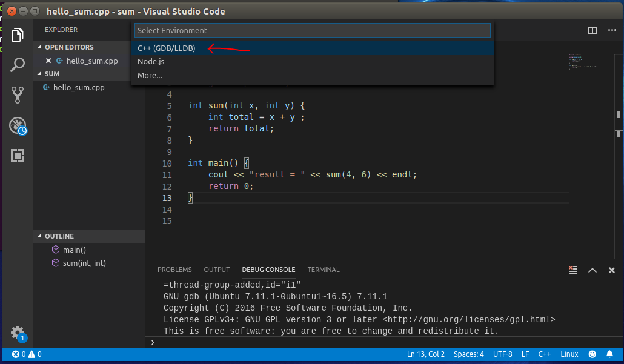
Task: Click the notifications bell in status bar
Action: point(610,354)
